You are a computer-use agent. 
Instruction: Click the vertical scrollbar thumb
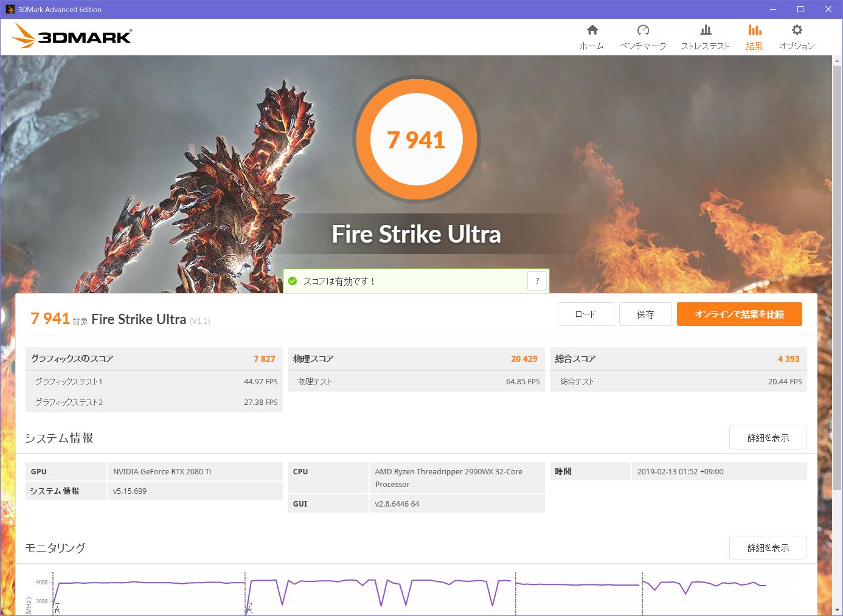[x=837, y=274]
